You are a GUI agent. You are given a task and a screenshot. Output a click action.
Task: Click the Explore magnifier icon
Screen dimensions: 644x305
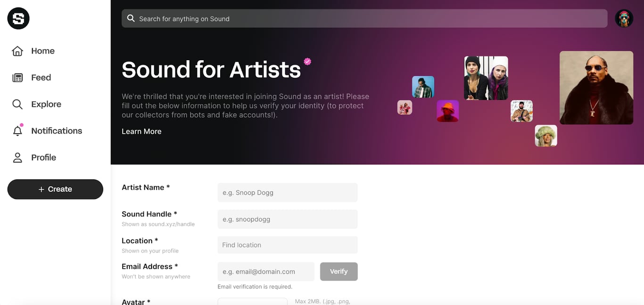tap(17, 104)
